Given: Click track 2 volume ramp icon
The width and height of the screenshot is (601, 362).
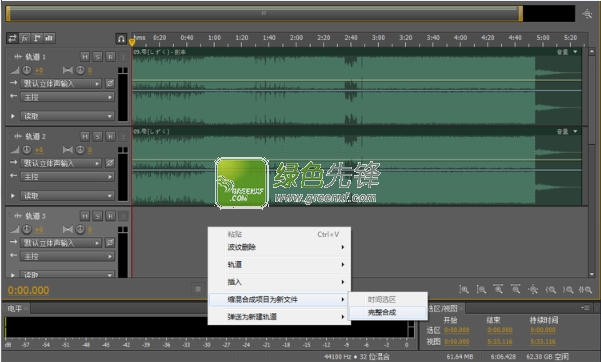Looking at the screenshot, I should click(x=15, y=150).
